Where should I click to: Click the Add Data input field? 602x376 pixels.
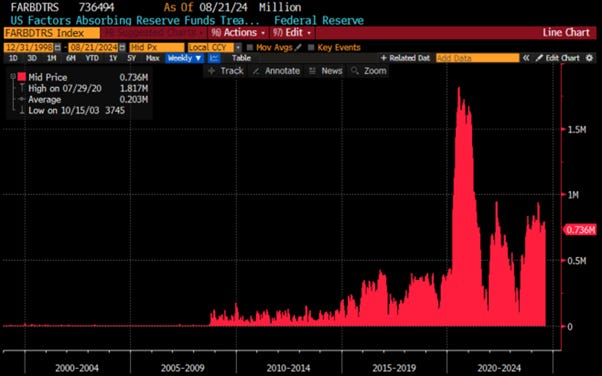[x=478, y=58]
